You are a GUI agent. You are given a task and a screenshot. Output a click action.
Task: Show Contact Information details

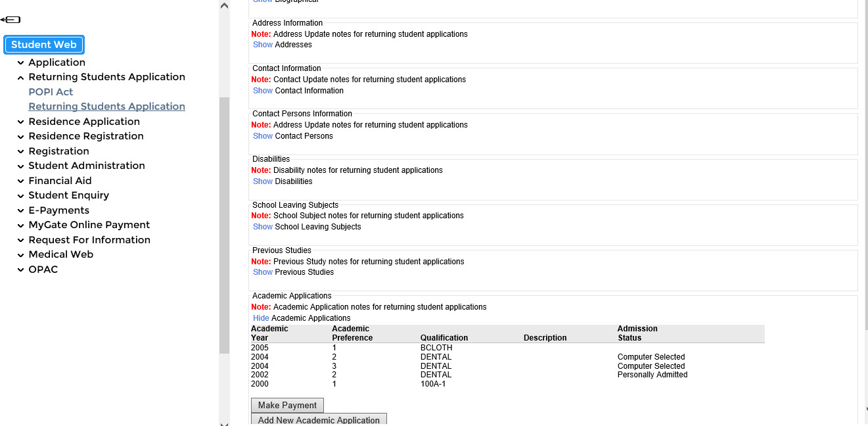tap(262, 90)
